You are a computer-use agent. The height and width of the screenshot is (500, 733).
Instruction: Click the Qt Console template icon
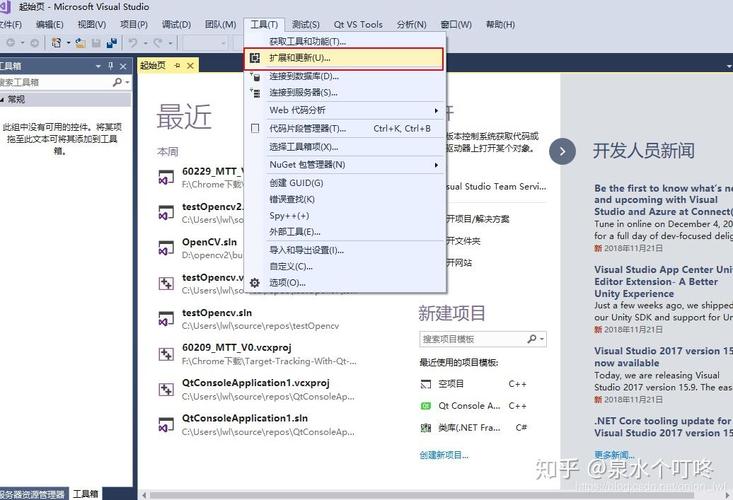[426, 406]
